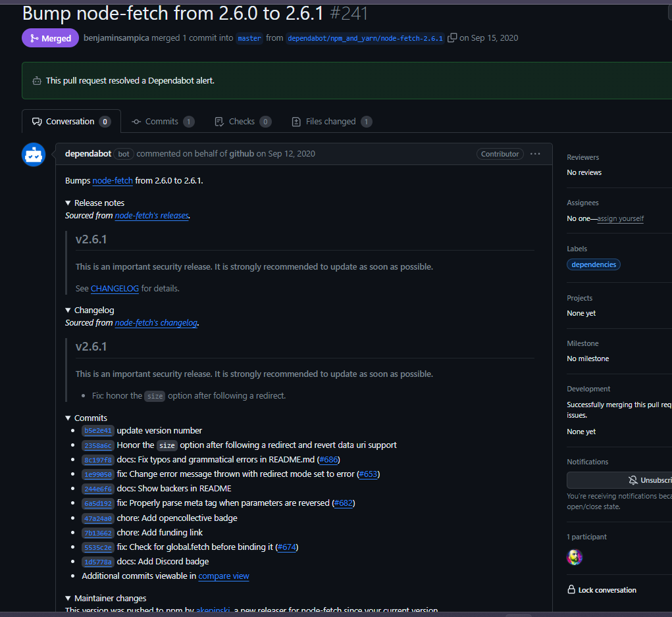This screenshot has width=672, height=617.
Task: Click the dependabot avatar icon
Action: (x=34, y=155)
